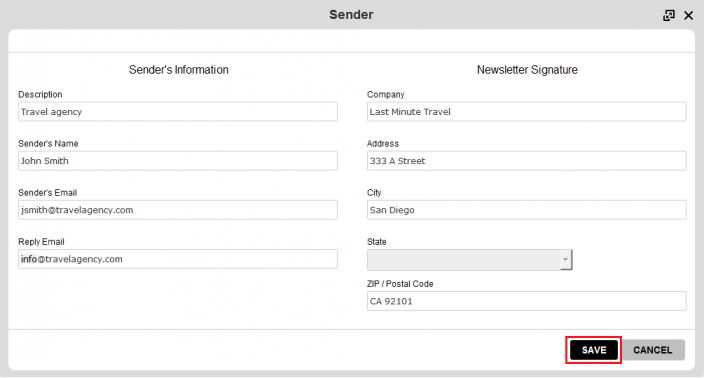Click the Sender's Name field with John Smith

pyautogui.click(x=178, y=161)
